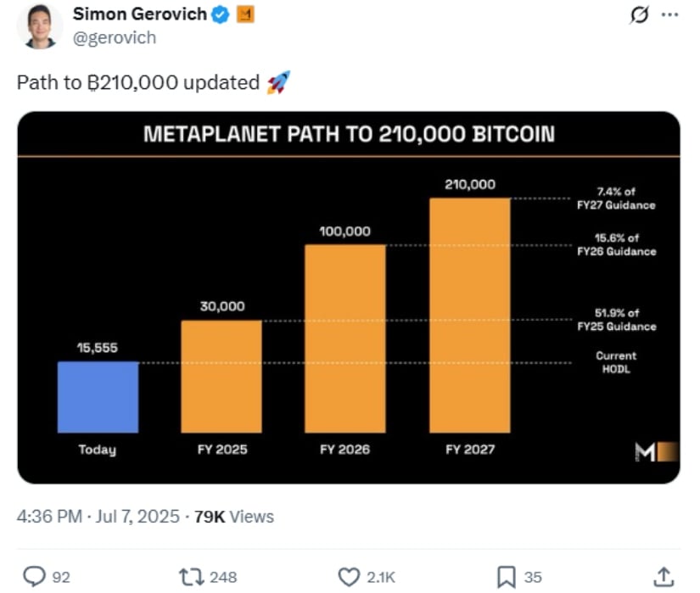Click the blue Today bar in chart
The image size is (700, 593).
[98, 397]
